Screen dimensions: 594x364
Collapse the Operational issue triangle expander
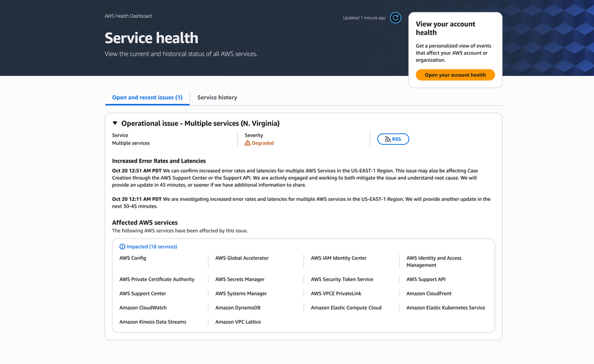[x=115, y=124]
